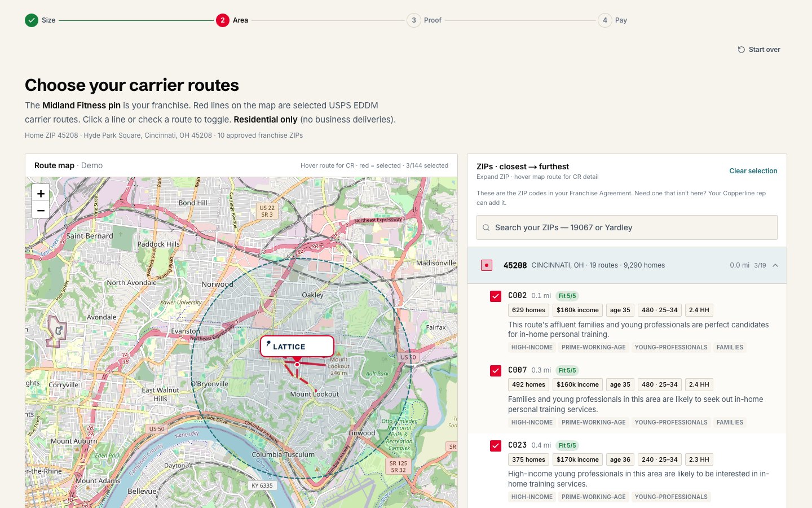Click the Start over button
The width and height of the screenshot is (812, 508).
[759, 50]
